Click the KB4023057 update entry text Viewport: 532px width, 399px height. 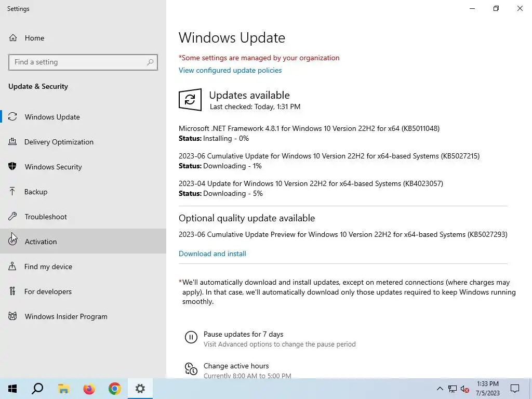311,183
